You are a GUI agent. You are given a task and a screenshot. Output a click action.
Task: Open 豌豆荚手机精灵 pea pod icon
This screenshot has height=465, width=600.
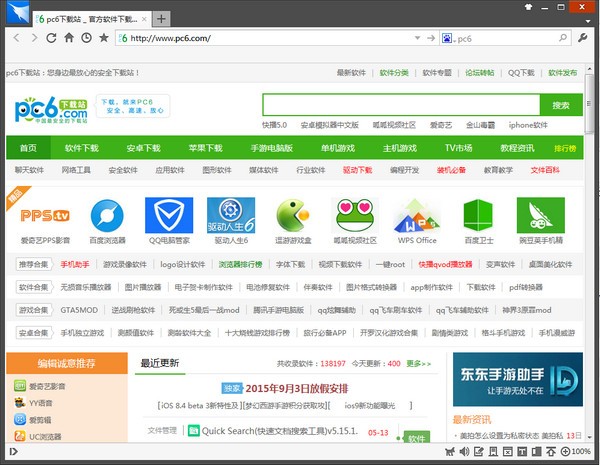coord(541,215)
